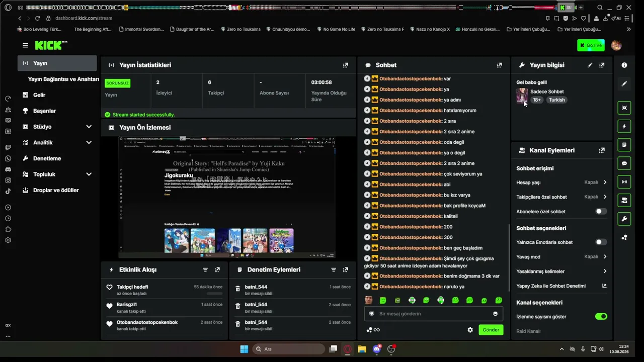Screen dimensions: 644x362
Task: Toggle the lightning activity widget icon
Action: 624,126
